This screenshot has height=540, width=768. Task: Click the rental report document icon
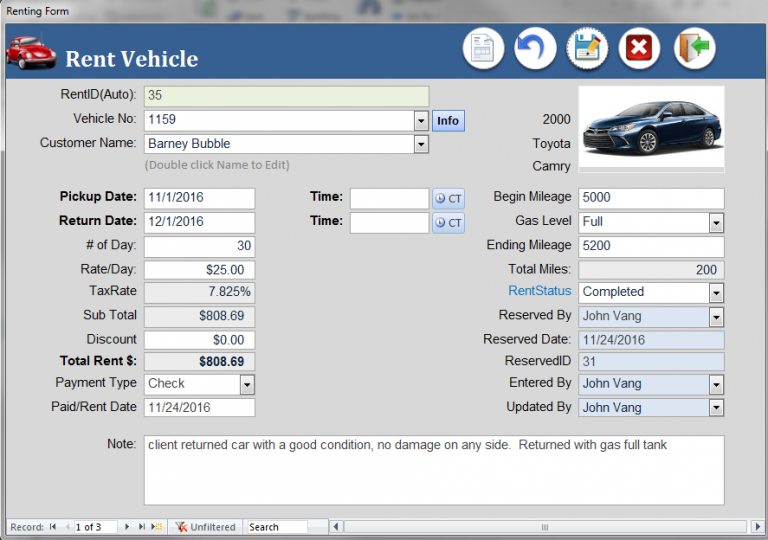pos(483,48)
